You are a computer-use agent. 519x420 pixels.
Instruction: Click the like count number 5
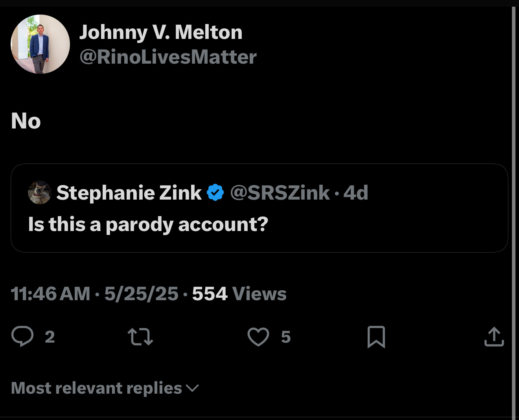coord(286,337)
